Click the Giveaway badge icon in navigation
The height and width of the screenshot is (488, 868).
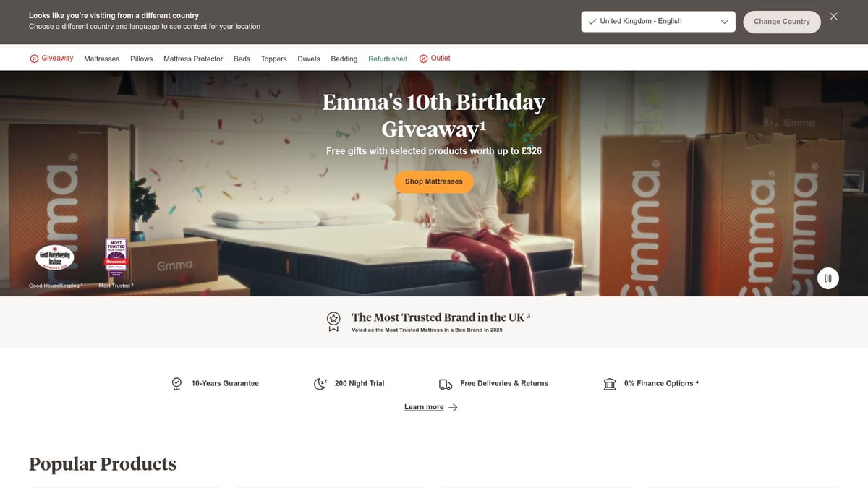coord(34,59)
